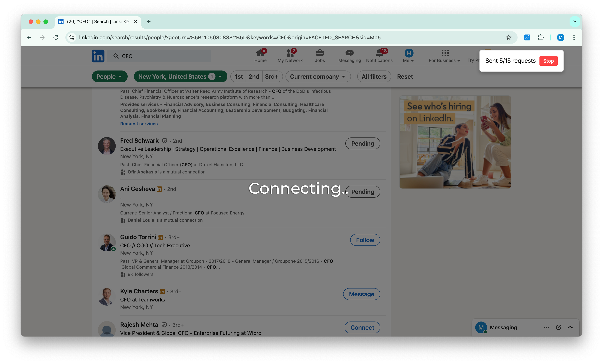Viewport: 603px width, 364px height.
Task: Open the For Business dropdown
Action: pyautogui.click(x=444, y=56)
